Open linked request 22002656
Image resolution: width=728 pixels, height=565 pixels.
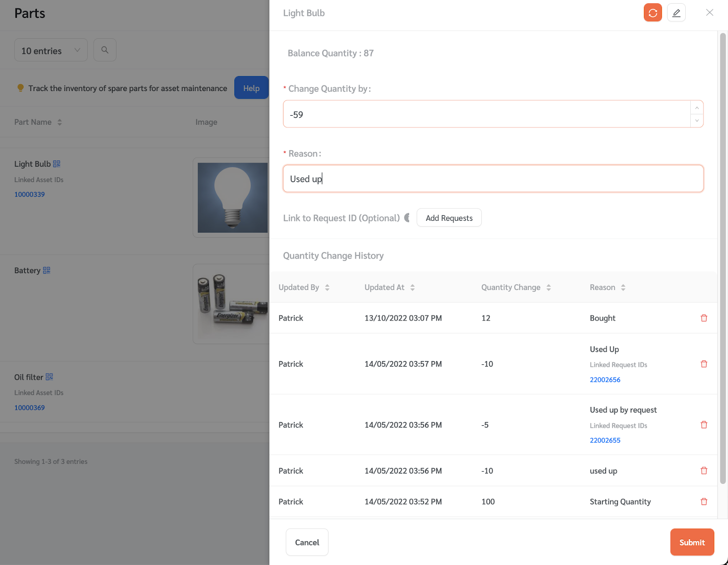coord(605,379)
